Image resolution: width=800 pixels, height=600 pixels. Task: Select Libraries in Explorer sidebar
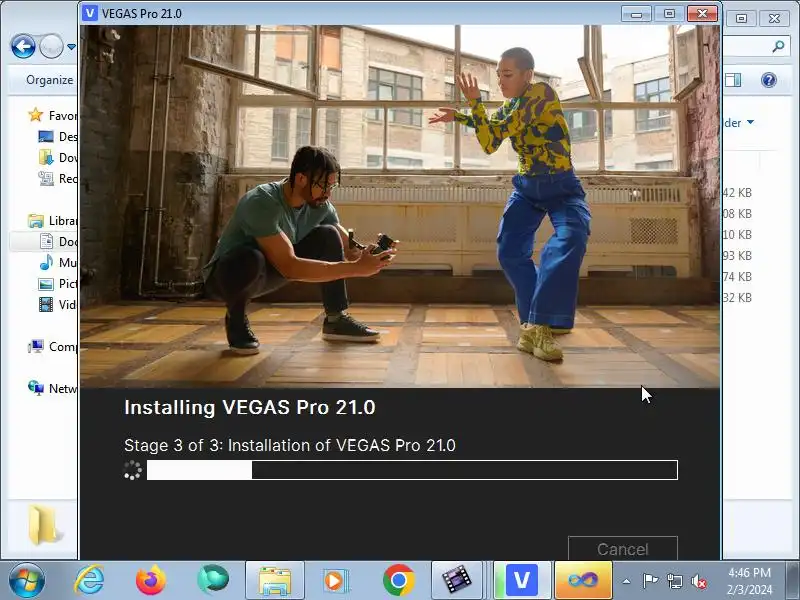tap(53, 220)
